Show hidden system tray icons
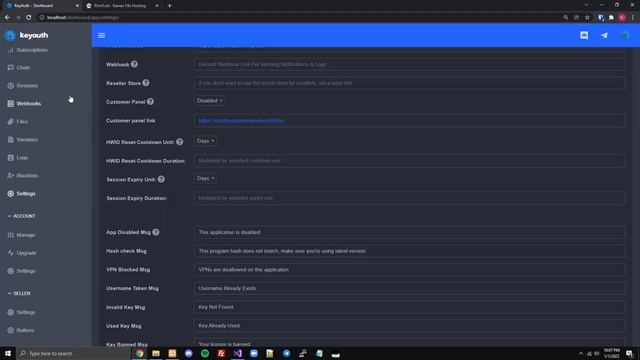Viewport: 640px width, 360px height. click(580, 353)
